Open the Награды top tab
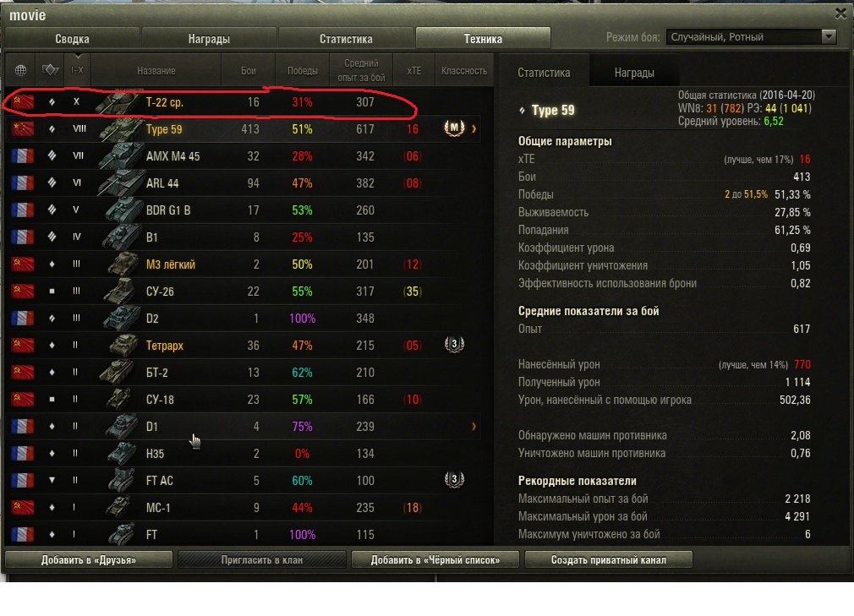Screen dimensions: 854x616 point(209,39)
